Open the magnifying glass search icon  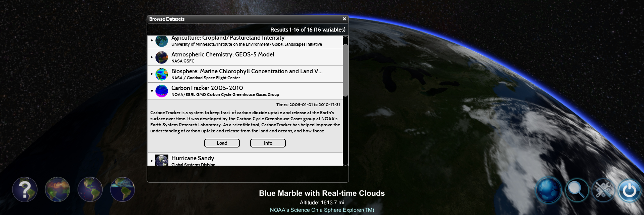[576, 190]
